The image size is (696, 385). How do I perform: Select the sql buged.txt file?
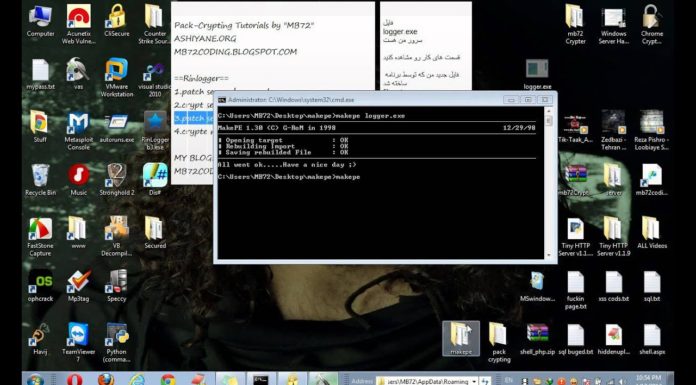tap(575, 340)
